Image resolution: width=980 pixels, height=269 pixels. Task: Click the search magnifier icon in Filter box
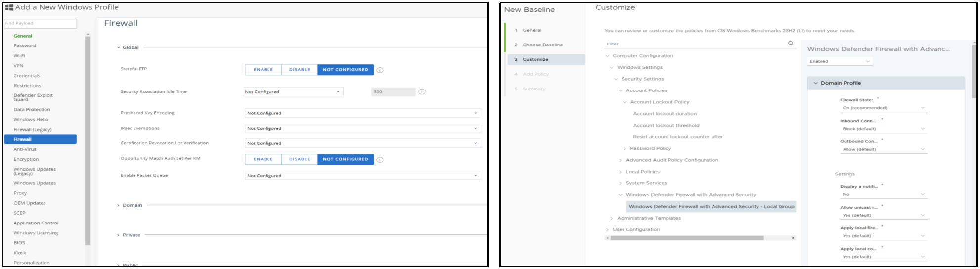[x=791, y=44]
